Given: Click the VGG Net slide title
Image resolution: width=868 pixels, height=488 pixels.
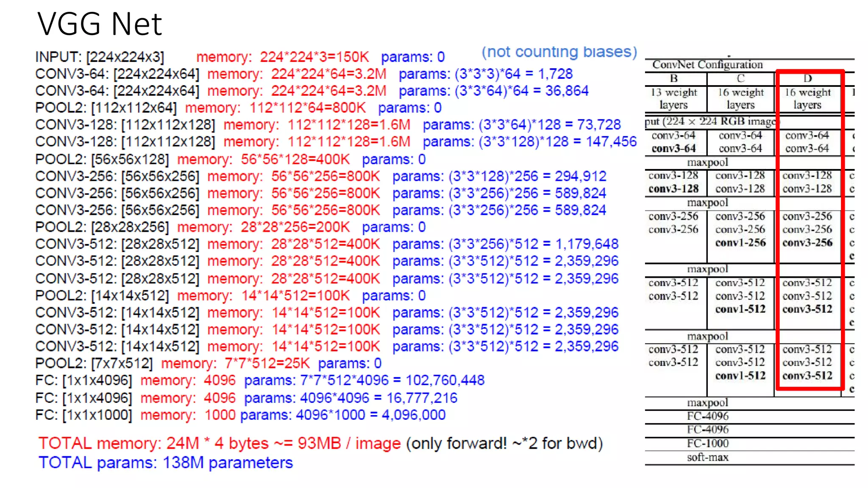Looking at the screenshot, I should pyautogui.click(x=100, y=24).
